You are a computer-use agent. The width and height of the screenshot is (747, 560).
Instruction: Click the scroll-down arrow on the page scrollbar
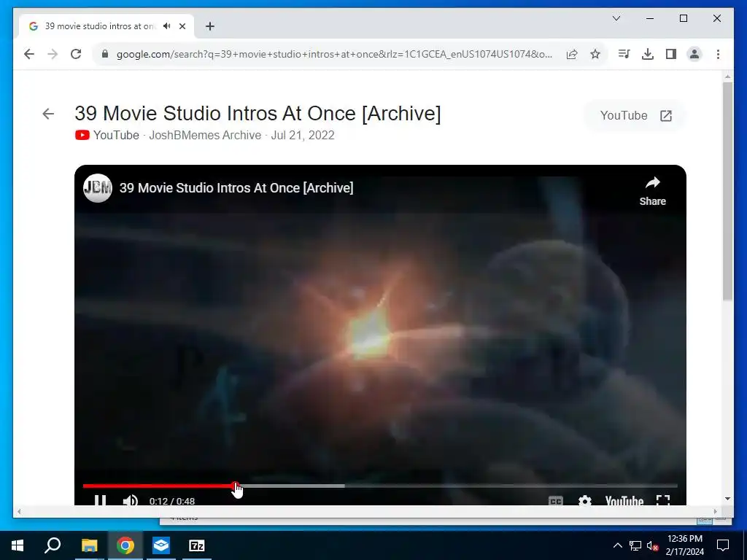point(727,499)
